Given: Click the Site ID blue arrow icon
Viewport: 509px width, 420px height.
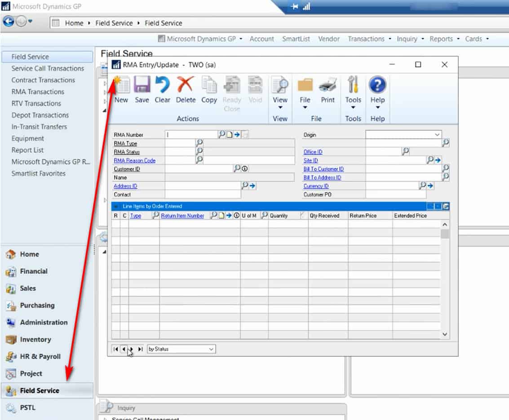Looking at the screenshot, I should tap(438, 160).
